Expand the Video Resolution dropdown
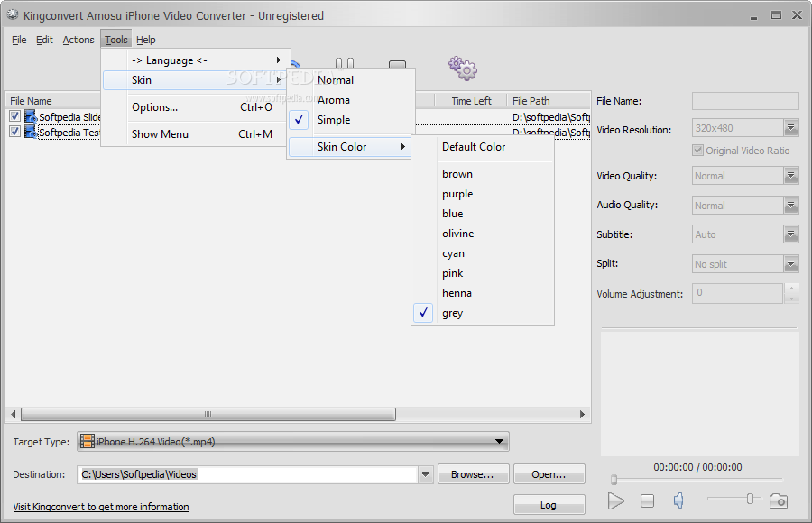The height and width of the screenshot is (523, 812). (790, 128)
